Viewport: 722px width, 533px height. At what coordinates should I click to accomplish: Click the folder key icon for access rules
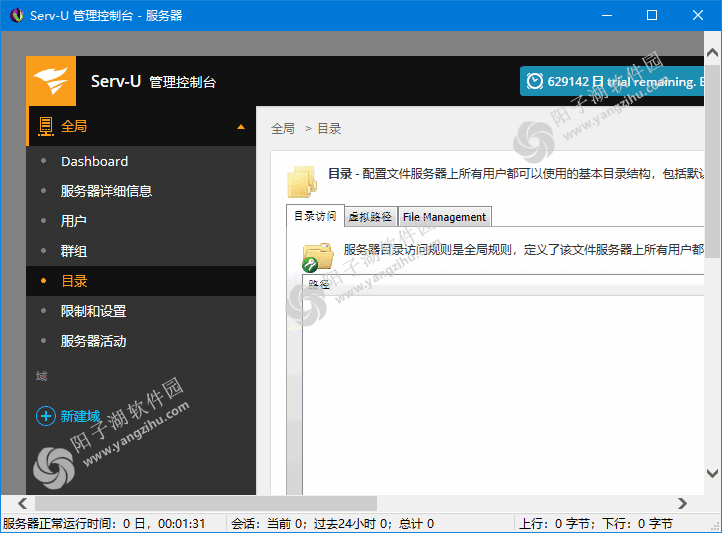point(317,257)
